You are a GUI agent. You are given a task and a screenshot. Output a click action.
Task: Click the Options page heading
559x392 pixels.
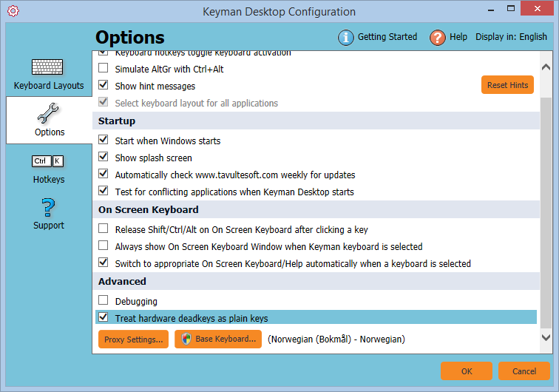coord(130,38)
